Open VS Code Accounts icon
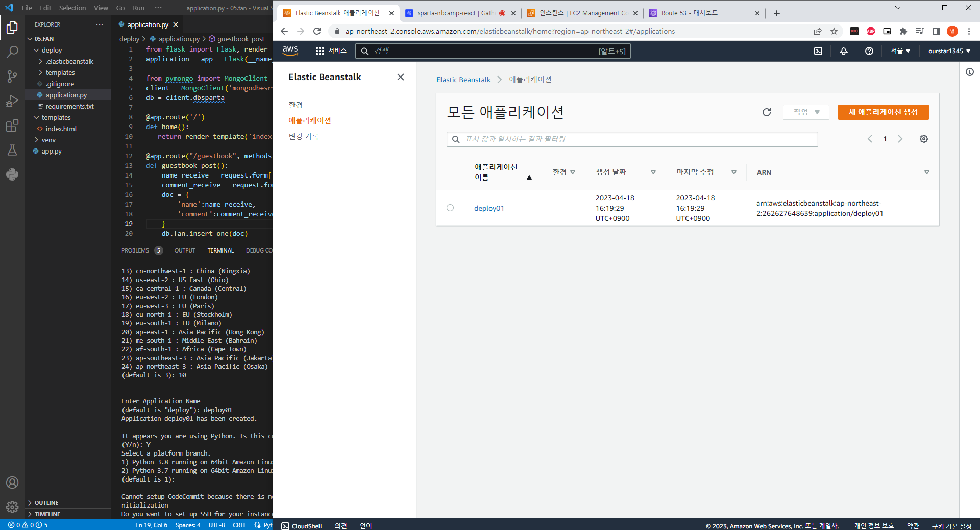980x530 pixels. pos(12,483)
